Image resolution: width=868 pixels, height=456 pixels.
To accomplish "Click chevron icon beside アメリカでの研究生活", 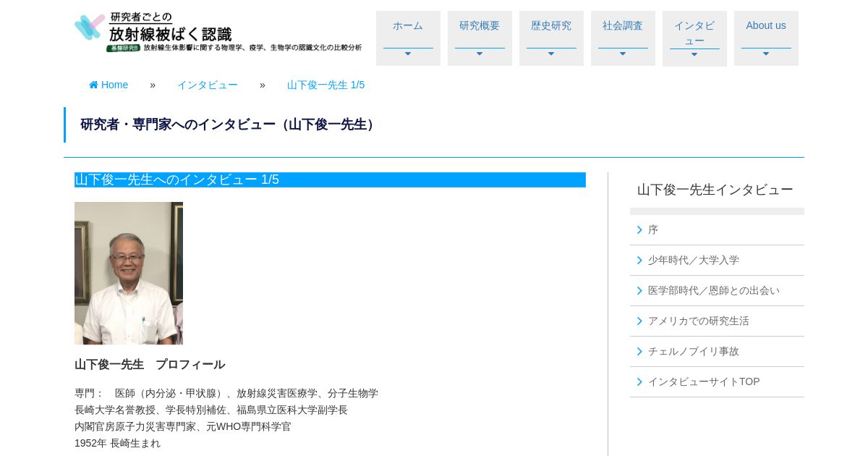I will pyautogui.click(x=639, y=321).
